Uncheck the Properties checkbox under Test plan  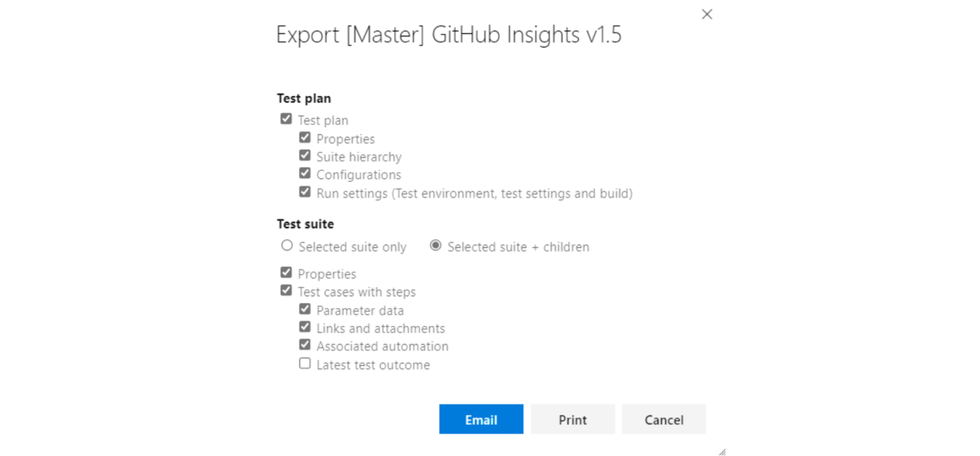tap(305, 138)
